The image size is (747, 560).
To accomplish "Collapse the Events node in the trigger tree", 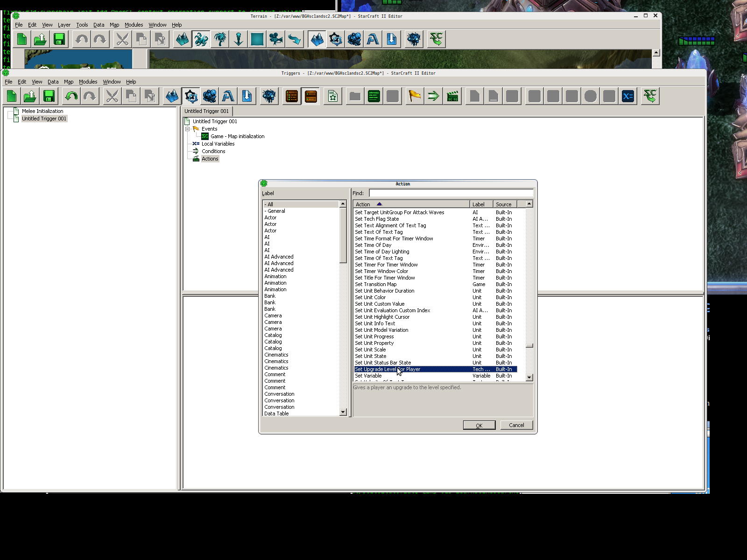I will click(188, 129).
